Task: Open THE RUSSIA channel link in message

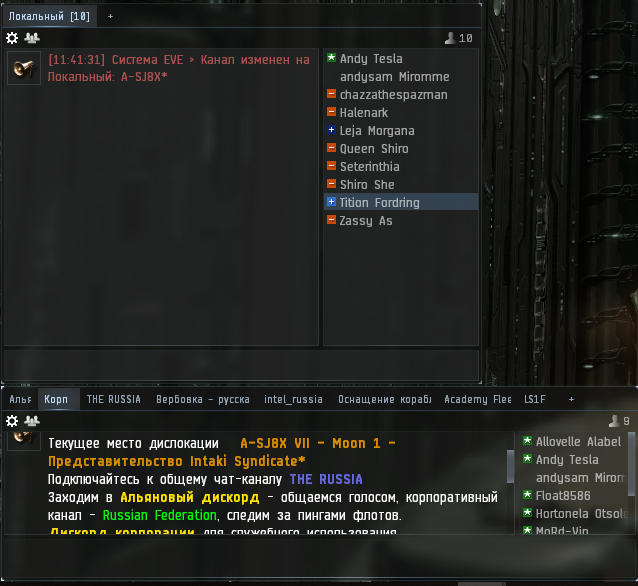Action: coord(326,479)
